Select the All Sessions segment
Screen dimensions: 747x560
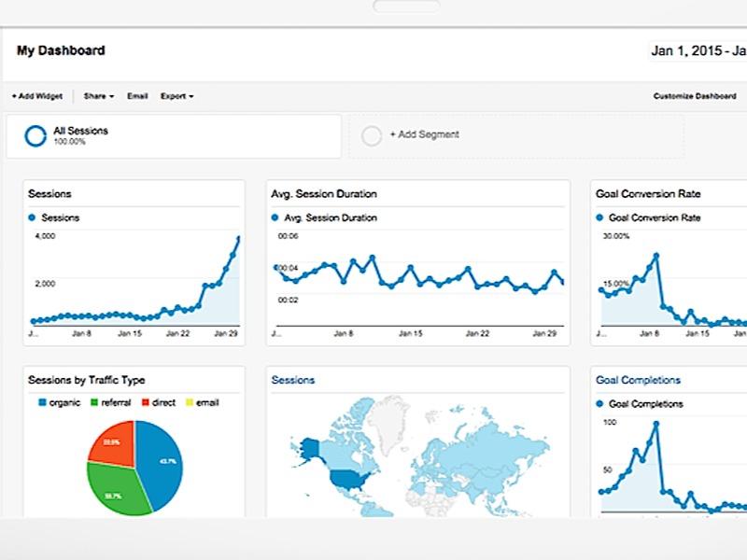[x=174, y=136]
